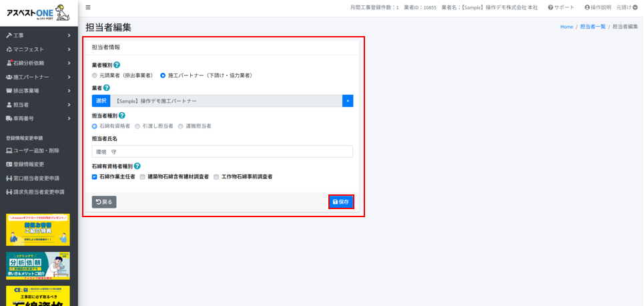This screenshot has height=306, width=644.
Task: Click the AsbestosONE logo
Action: (x=38, y=12)
